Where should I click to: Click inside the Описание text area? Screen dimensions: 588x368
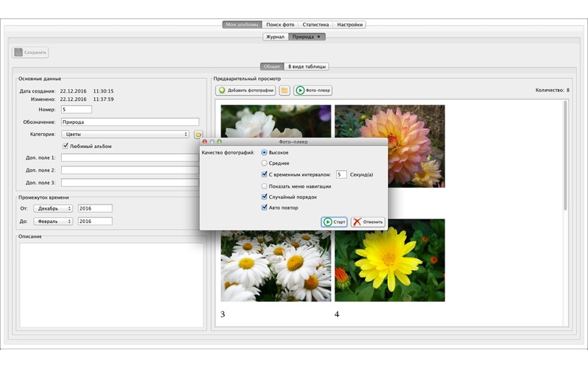pyautogui.click(x=112, y=285)
